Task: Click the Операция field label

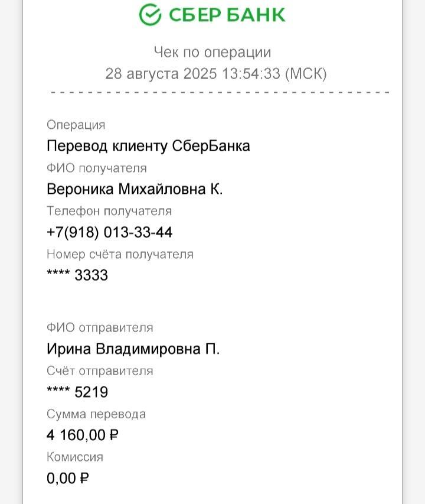Action: click(76, 125)
